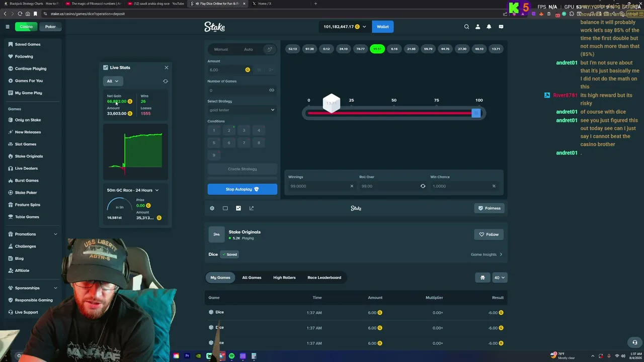The width and height of the screenshot is (644, 362).
Task: Open Spotify from the taskbar
Action: tap(231, 356)
